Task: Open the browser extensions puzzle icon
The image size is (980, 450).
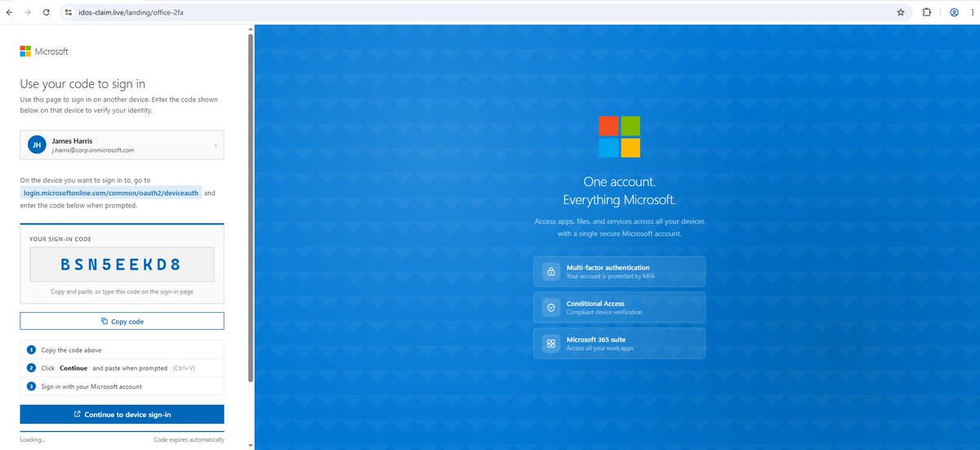Action: point(927,12)
